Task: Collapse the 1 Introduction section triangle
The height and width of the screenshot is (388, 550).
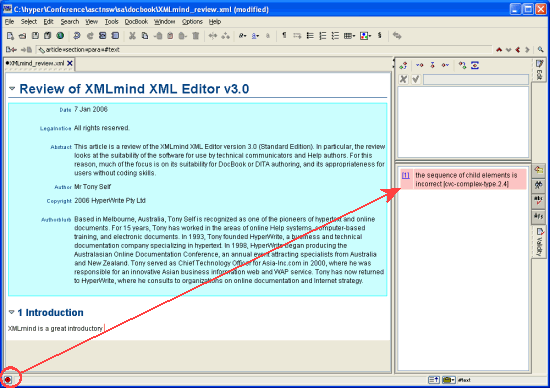Action: pyautogui.click(x=12, y=312)
